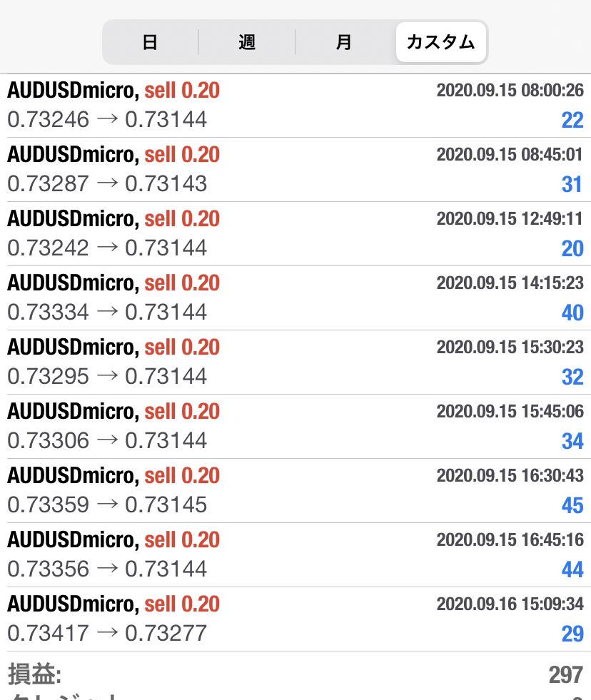Tap the trade with entry price 0.73287
This screenshot has height=700, width=591.
click(295, 170)
